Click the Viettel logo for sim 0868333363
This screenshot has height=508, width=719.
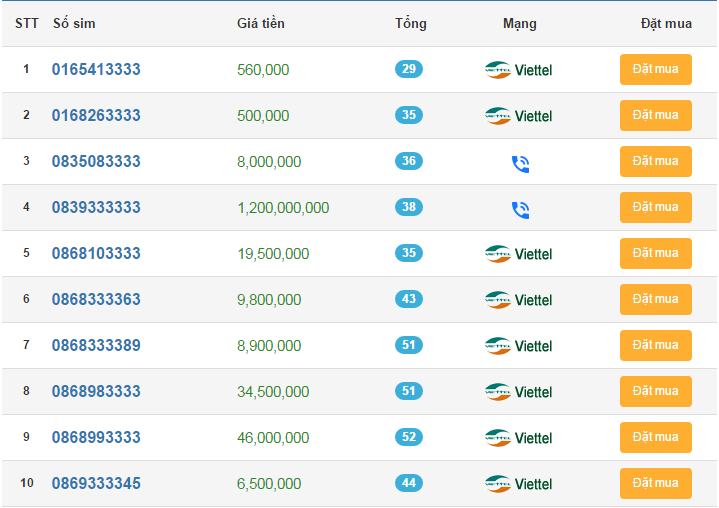pyautogui.click(x=518, y=300)
